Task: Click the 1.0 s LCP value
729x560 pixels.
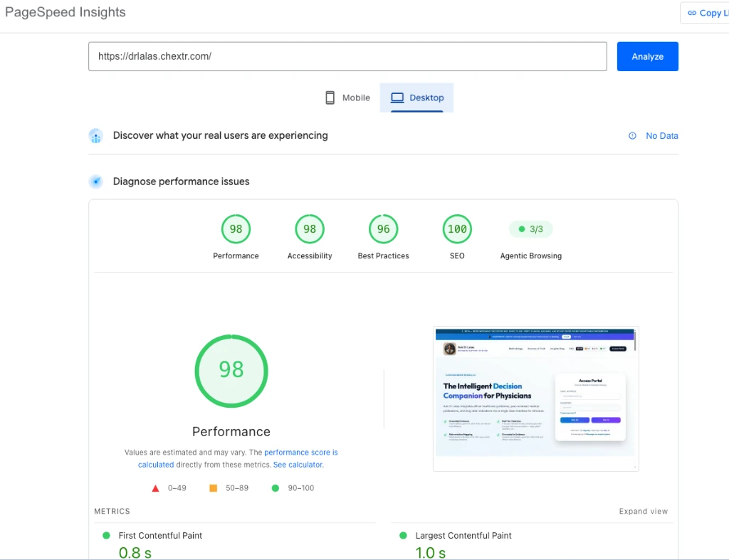Action: pos(431,553)
